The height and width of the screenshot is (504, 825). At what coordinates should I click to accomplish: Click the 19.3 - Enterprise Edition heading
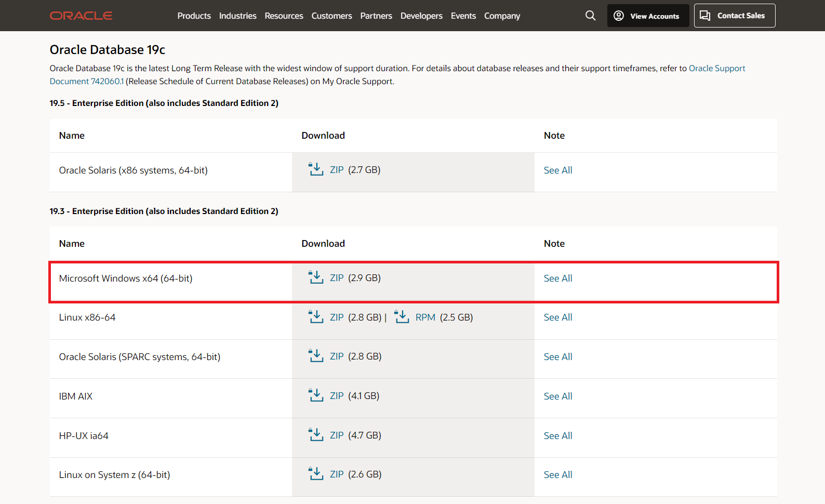click(x=164, y=211)
